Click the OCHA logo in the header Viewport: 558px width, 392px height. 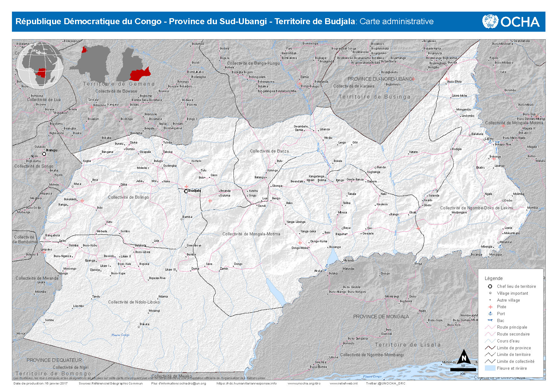[511, 22]
